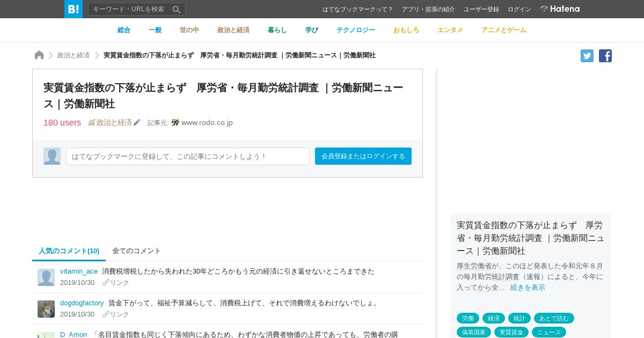The width and height of the screenshot is (644, 338).
Task: Open dogdogfactory's avatar
Action: [x=46, y=309]
